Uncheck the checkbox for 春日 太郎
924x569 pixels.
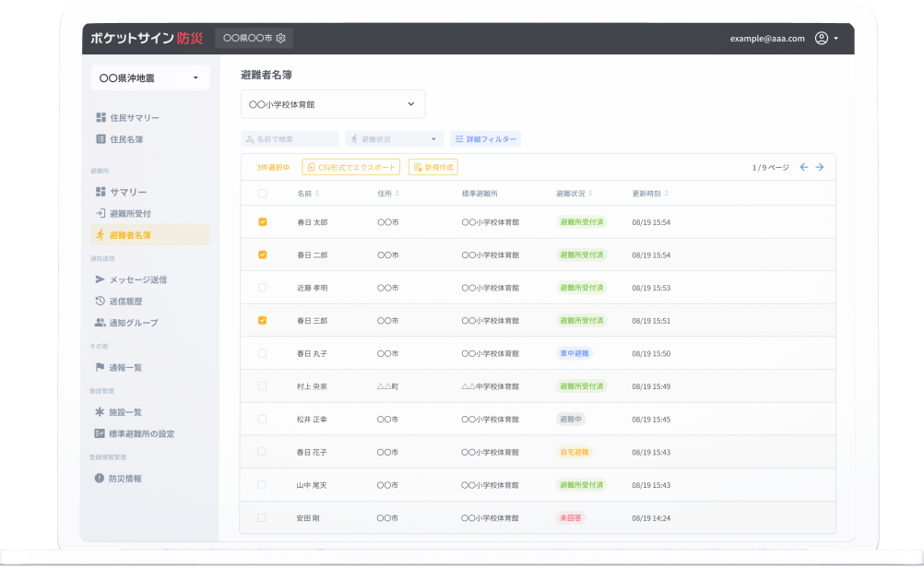pyautogui.click(x=263, y=222)
